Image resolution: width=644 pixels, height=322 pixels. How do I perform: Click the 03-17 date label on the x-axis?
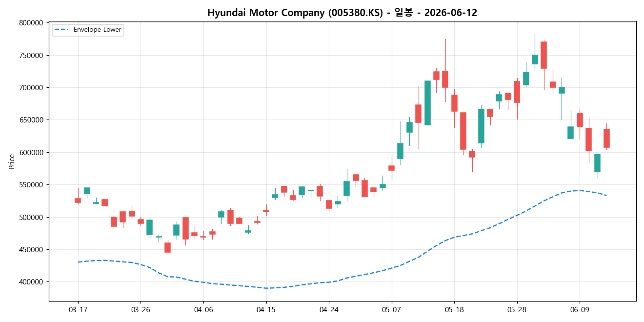[78, 310]
